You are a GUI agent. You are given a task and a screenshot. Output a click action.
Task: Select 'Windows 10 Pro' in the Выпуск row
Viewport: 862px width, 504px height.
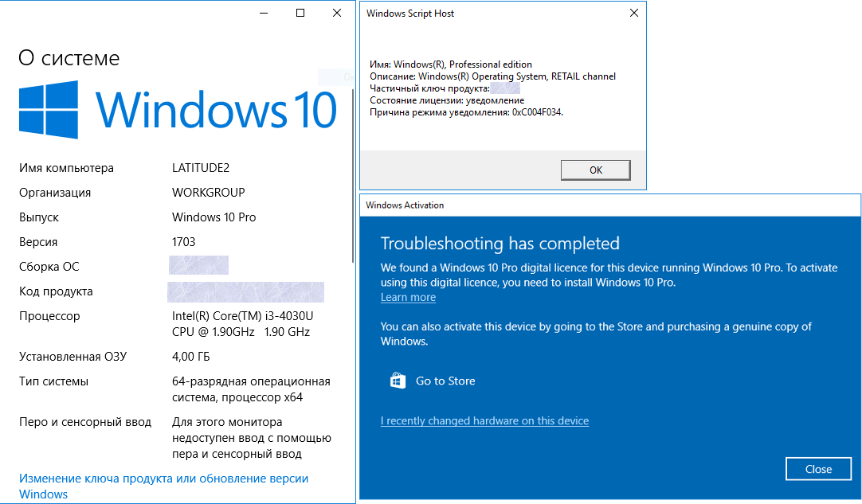214,217
